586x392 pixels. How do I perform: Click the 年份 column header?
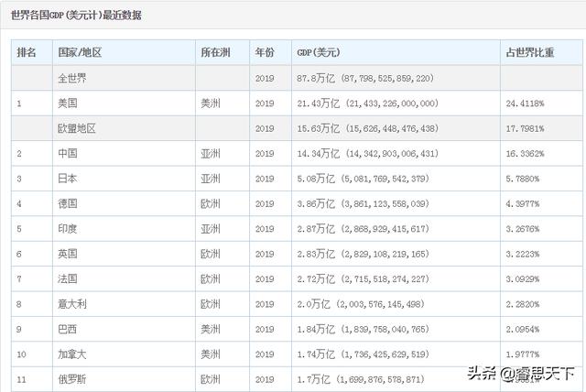click(265, 53)
